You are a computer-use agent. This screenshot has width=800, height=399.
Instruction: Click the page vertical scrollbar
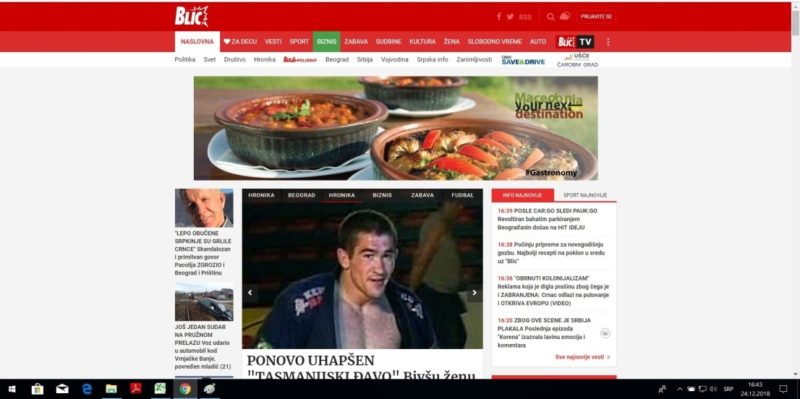click(x=795, y=194)
